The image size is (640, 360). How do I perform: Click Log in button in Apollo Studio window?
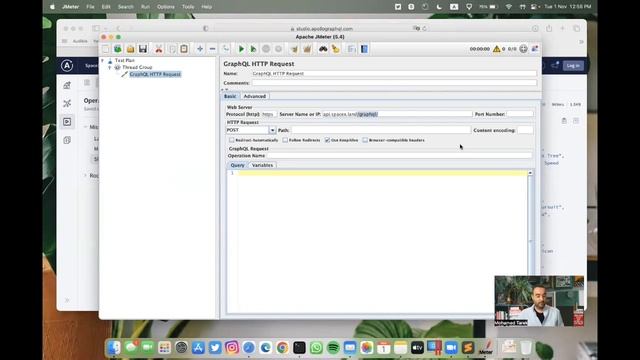coord(573,66)
